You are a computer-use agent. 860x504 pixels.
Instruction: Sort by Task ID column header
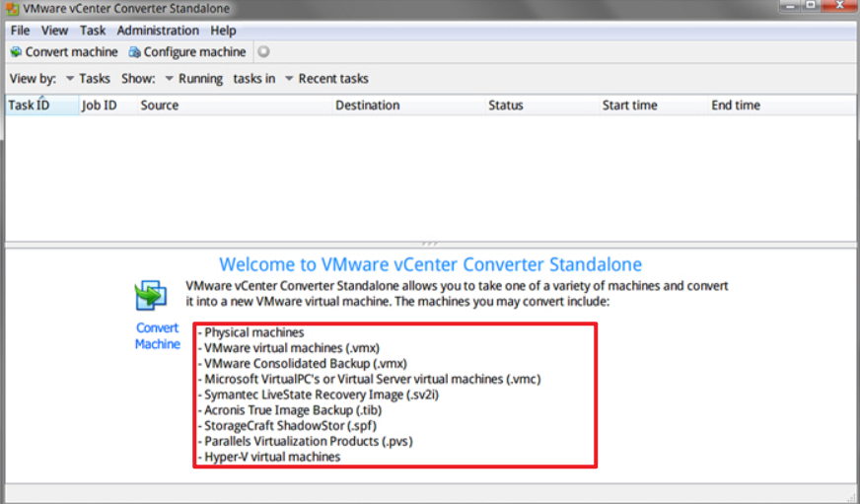pyautogui.click(x=41, y=106)
